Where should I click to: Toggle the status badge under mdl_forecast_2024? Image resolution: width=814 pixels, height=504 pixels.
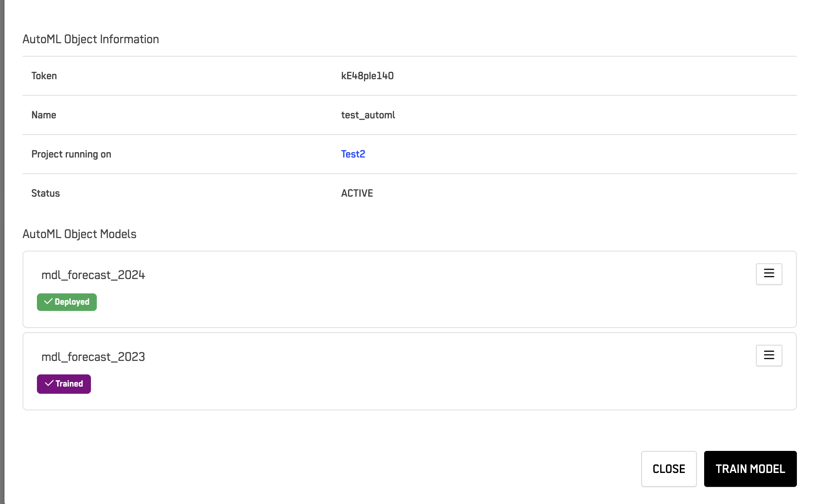[67, 301]
